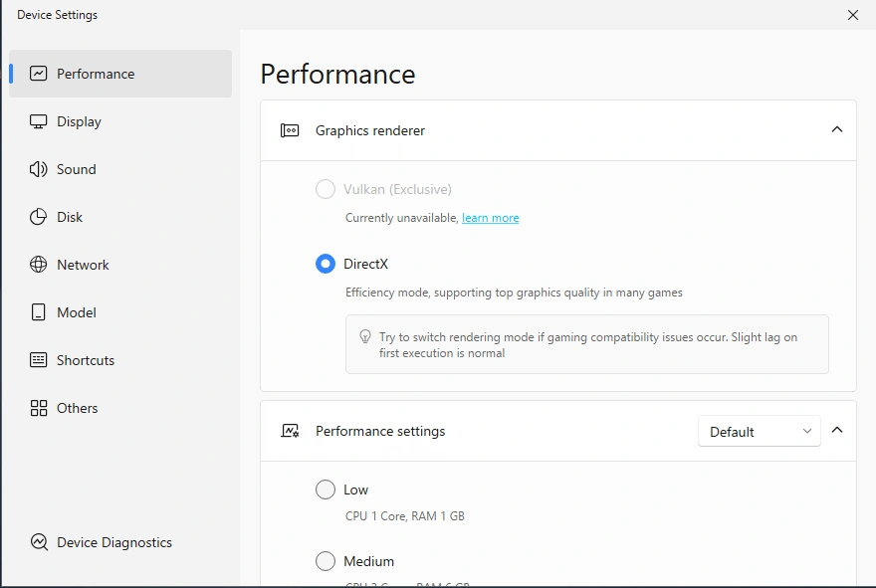
Task: Click the Others grid icon
Action: pyautogui.click(x=39, y=408)
